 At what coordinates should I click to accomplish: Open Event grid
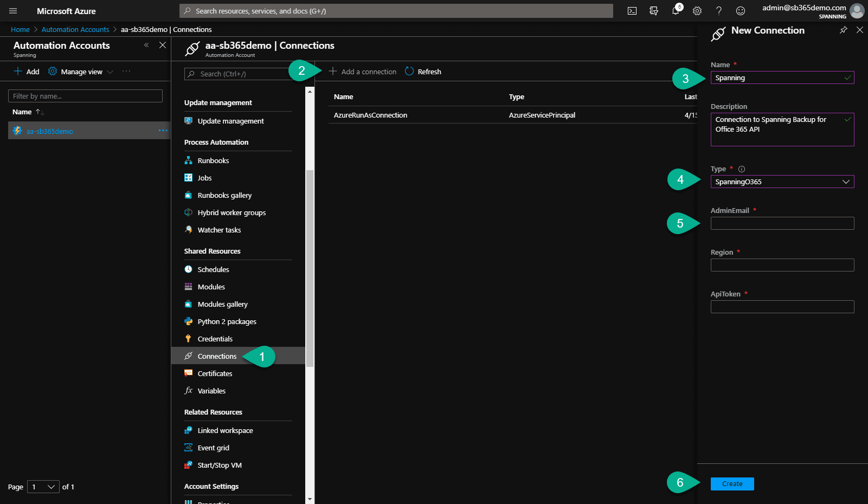(x=213, y=448)
